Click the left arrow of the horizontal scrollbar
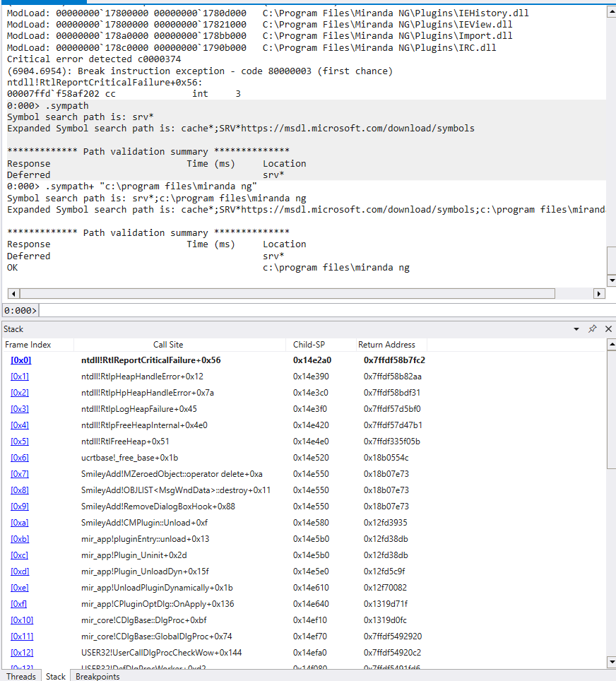Viewport: 616px width, 681px height. 11,293
